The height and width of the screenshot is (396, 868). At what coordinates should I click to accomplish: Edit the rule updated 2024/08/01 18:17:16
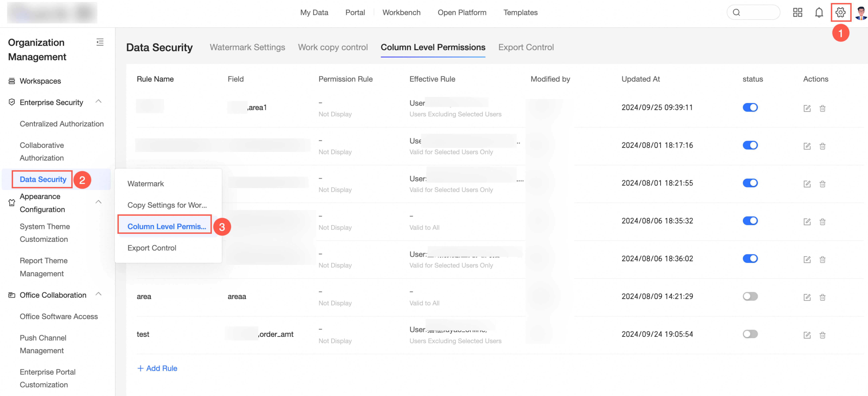(807, 146)
